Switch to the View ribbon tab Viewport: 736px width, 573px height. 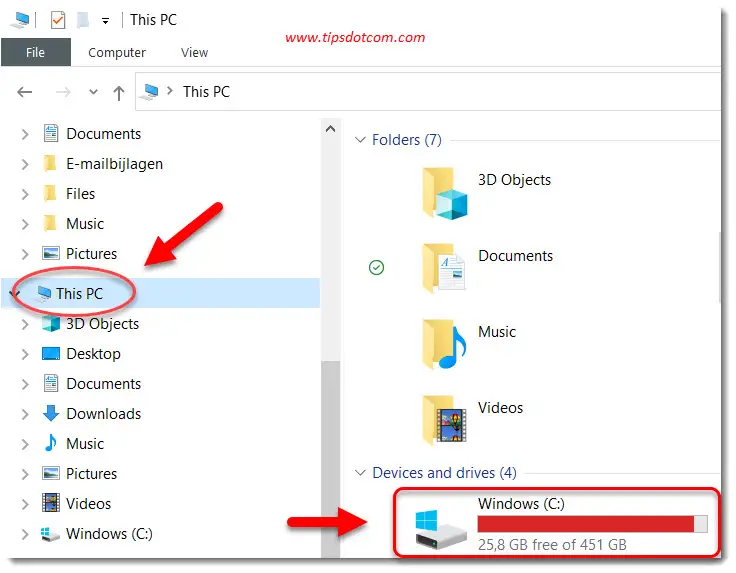coord(194,53)
